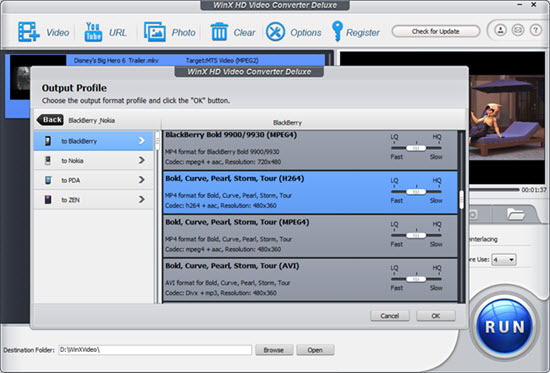Open the YouTube URL downloader

[x=93, y=32]
